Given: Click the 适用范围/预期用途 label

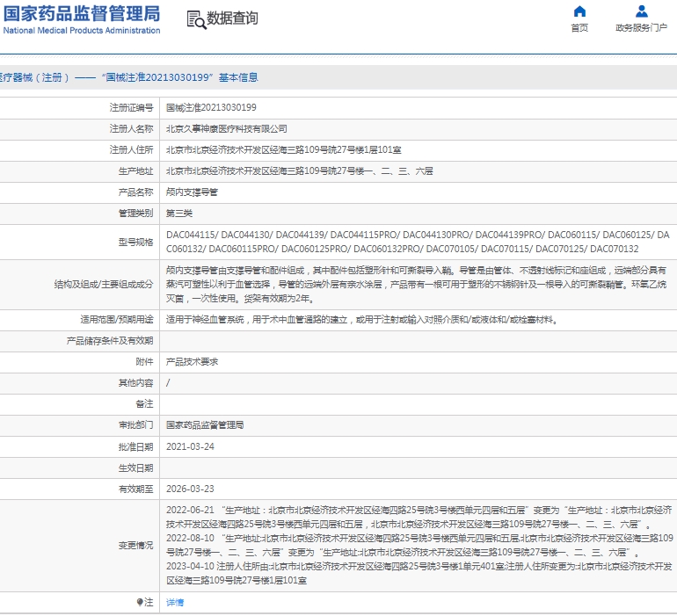Looking at the screenshot, I should (117, 320).
